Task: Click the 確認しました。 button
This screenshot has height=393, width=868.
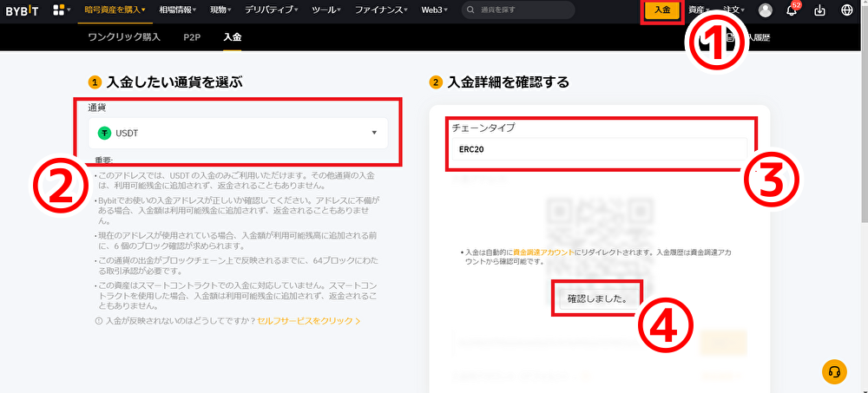Action: coord(597,299)
